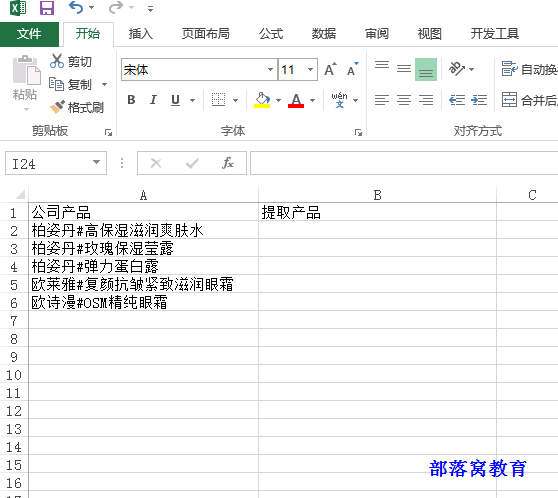This screenshot has width=558, height=498.
Task: Open the font name dropdown arrow
Action: coord(270,69)
